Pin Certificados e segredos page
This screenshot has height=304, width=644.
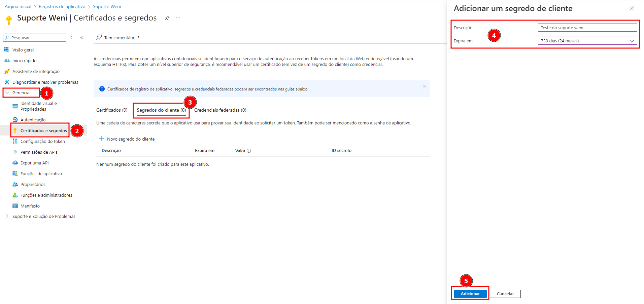pyautogui.click(x=167, y=18)
